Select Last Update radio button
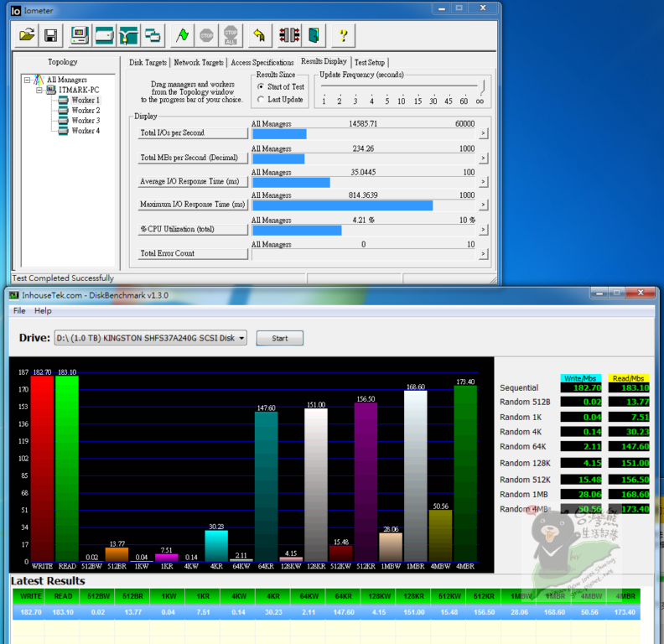The height and width of the screenshot is (644, 664). tap(261, 99)
